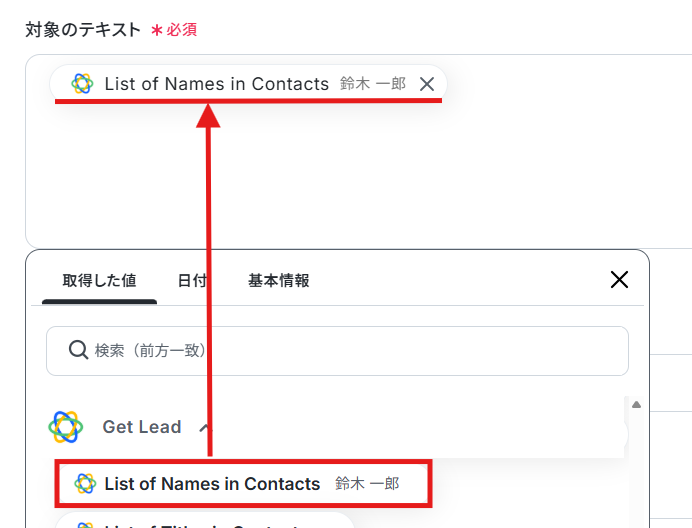The height and width of the screenshot is (528, 692).
Task: Click the Get Lead app icon
Action: (66, 427)
